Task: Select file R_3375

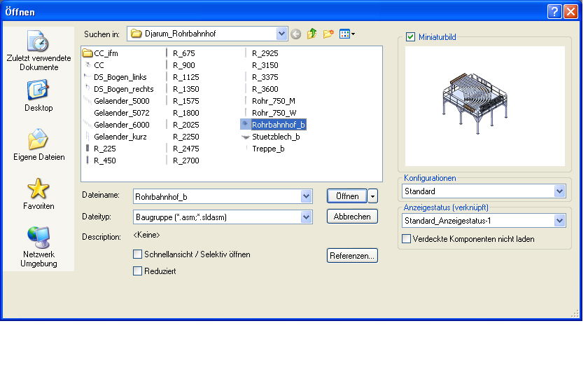Action: pyautogui.click(x=265, y=77)
